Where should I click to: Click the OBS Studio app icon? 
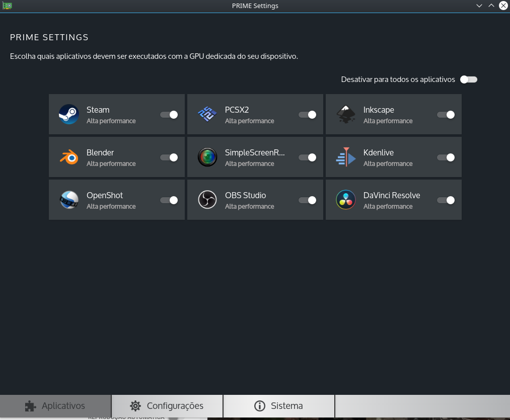coord(207,200)
